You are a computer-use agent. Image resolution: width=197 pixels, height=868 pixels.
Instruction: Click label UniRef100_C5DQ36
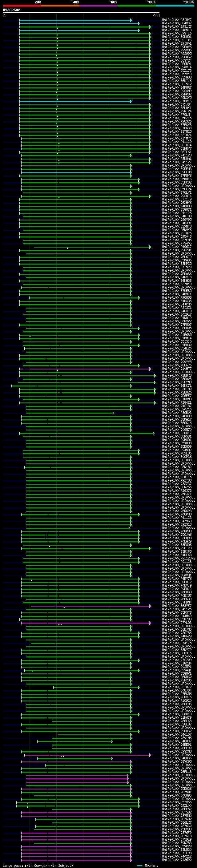[177, 789]
